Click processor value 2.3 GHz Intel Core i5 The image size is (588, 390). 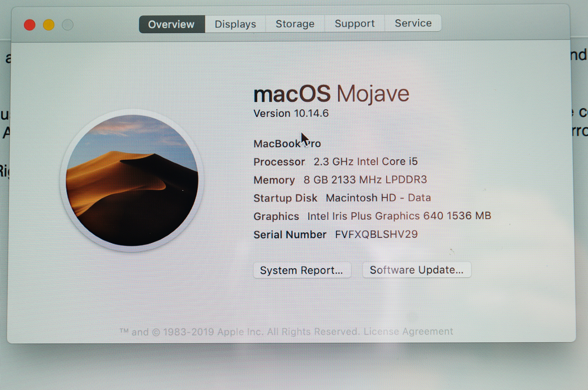pos(365,162)
